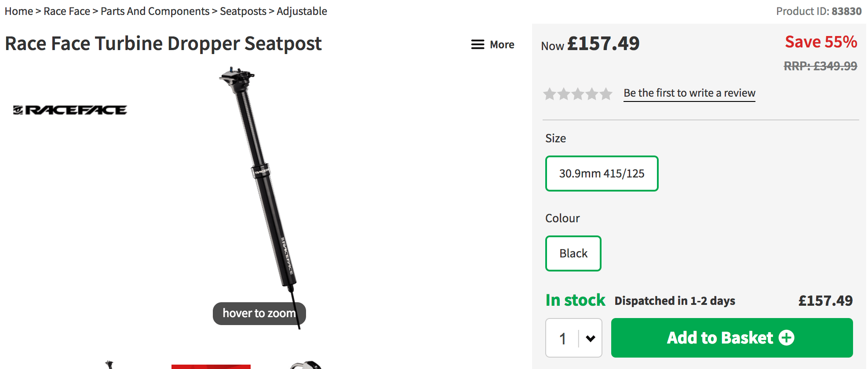Open the More hamburger menu icon
This screenshot has height=369, width=868.
coord(478,44)
